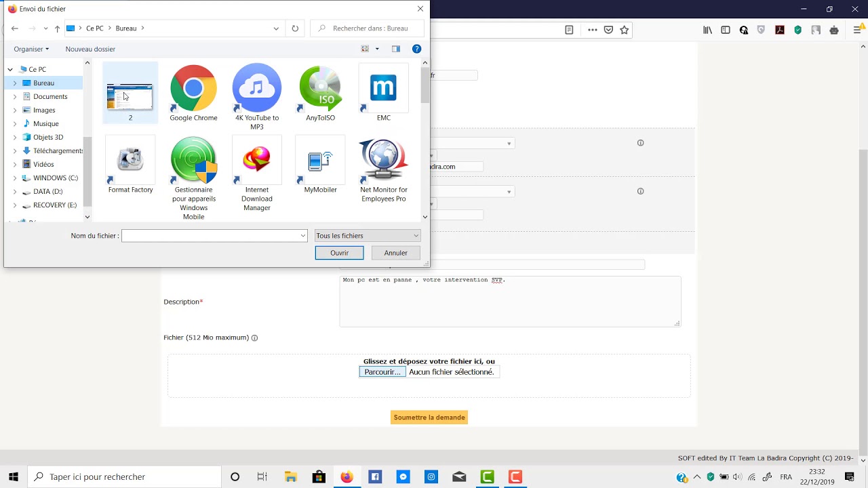Image resolution: width=868 pixels, height=488 pixels.
Task: Open Images in the navigation tree
Action: tap(44, 110)
